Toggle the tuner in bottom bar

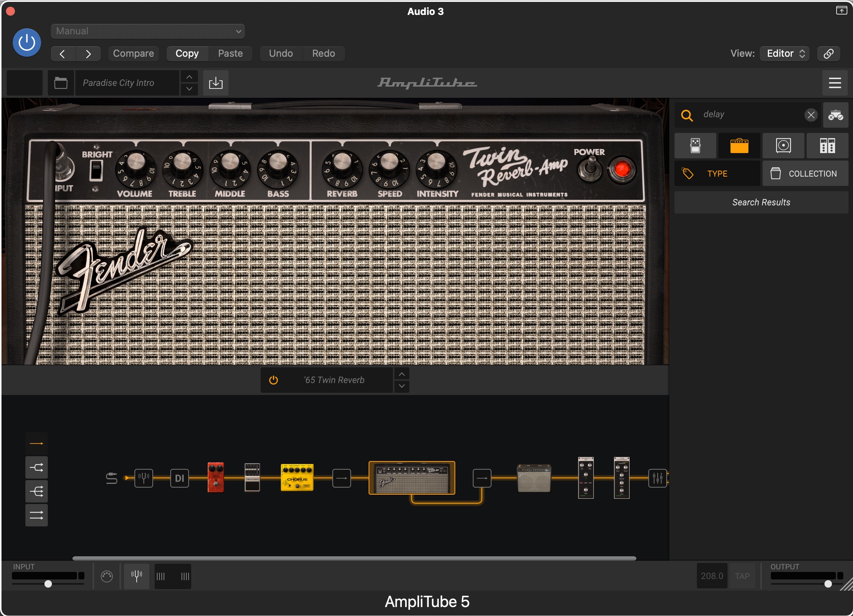pyautogui.click(x=137, y=576)
